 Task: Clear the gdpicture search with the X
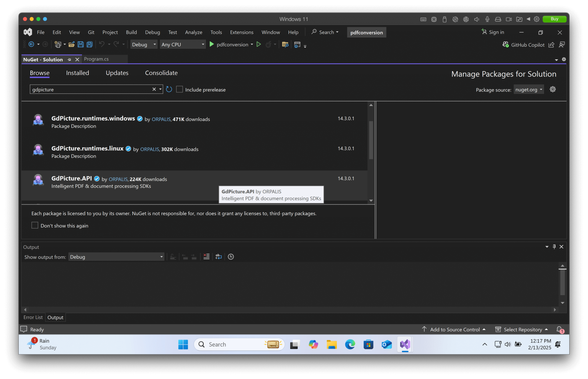click(154, 89)
